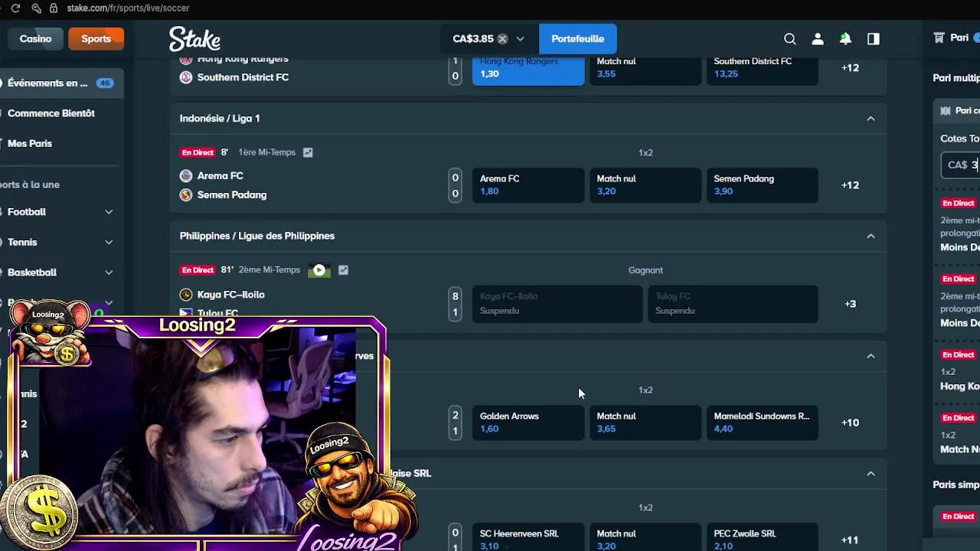Click the Southern District FC team name
The width and height of the screenshot is (980, 551).
tap(243, 77)
